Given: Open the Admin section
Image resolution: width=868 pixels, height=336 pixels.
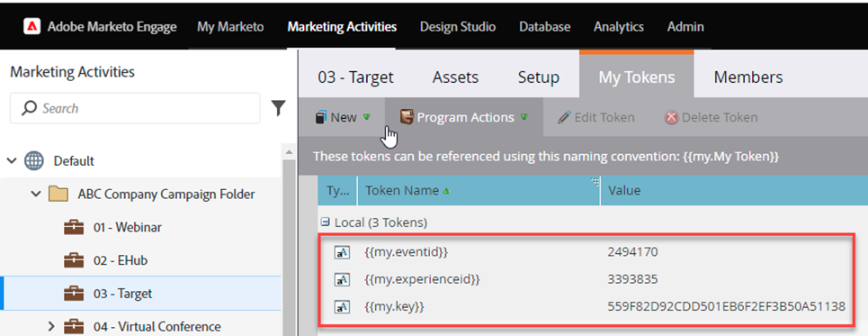Looking at the screenshot, I should tap(685, 27).
